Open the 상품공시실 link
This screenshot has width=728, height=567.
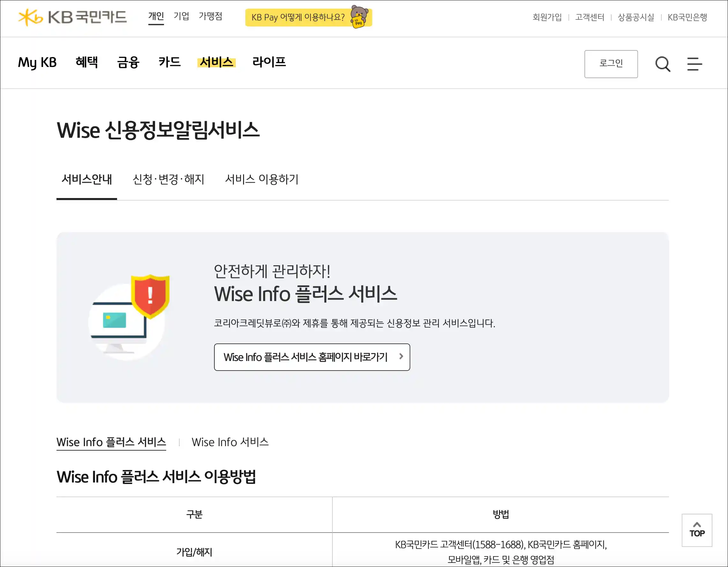click(x=636, y=17)
